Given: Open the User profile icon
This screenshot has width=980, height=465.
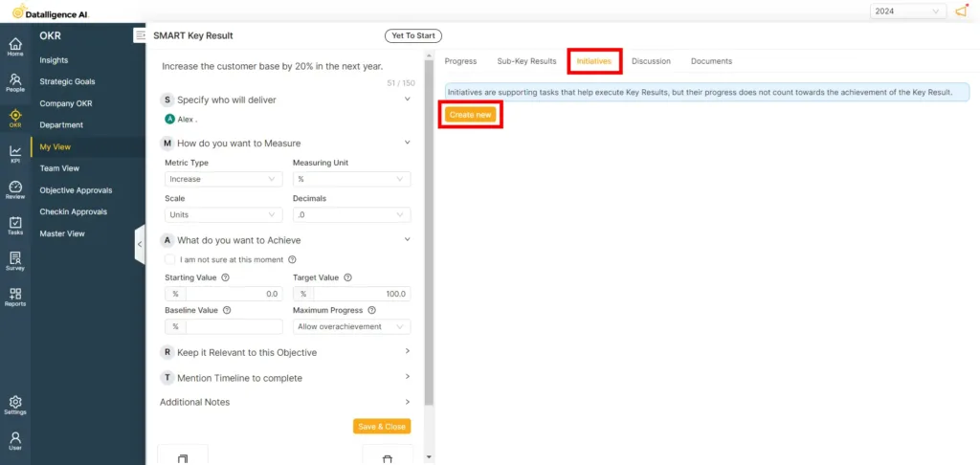Looking at the screenshot, I should point(15,441).
